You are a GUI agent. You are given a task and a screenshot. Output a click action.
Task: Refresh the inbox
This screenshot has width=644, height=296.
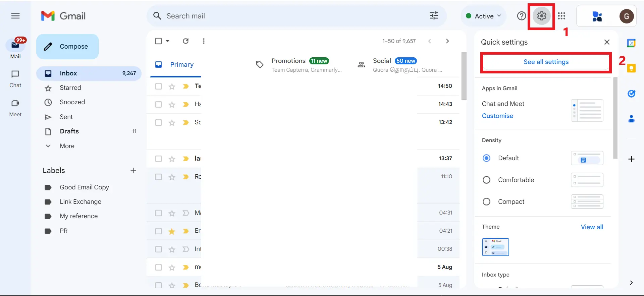(185, 41)
